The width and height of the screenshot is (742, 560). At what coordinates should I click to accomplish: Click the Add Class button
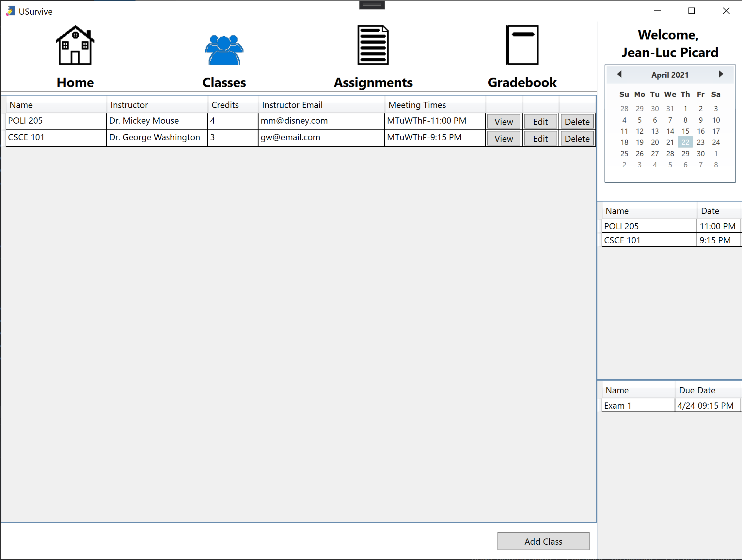(543, 541)
